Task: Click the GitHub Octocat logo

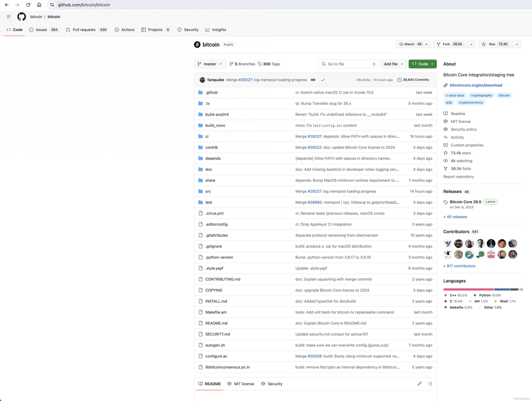Action: click(22, 17)
